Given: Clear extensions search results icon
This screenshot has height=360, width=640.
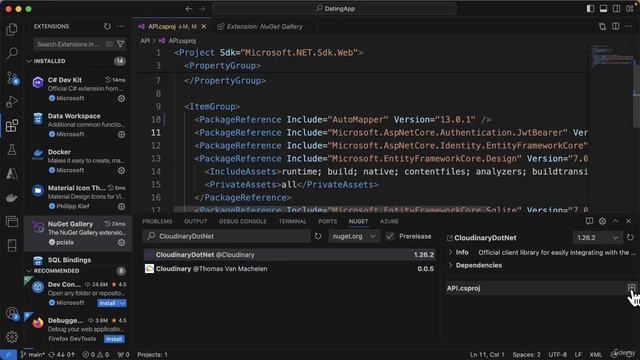Looking at the screenshot, I should [109, 44].
